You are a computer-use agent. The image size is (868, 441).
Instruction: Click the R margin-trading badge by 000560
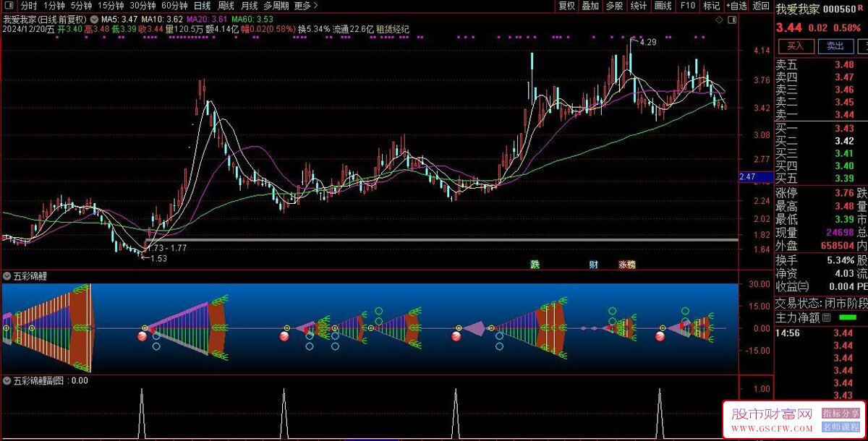tap(860, 7)
